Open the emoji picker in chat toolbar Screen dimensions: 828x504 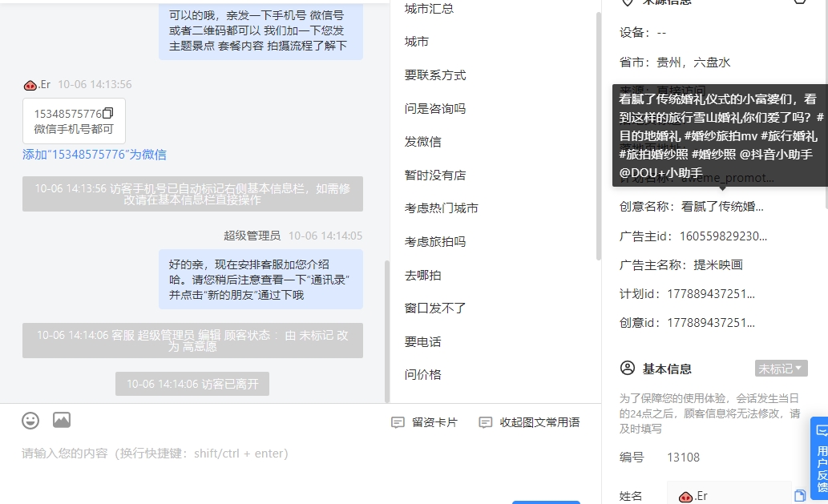pos(30,421)
